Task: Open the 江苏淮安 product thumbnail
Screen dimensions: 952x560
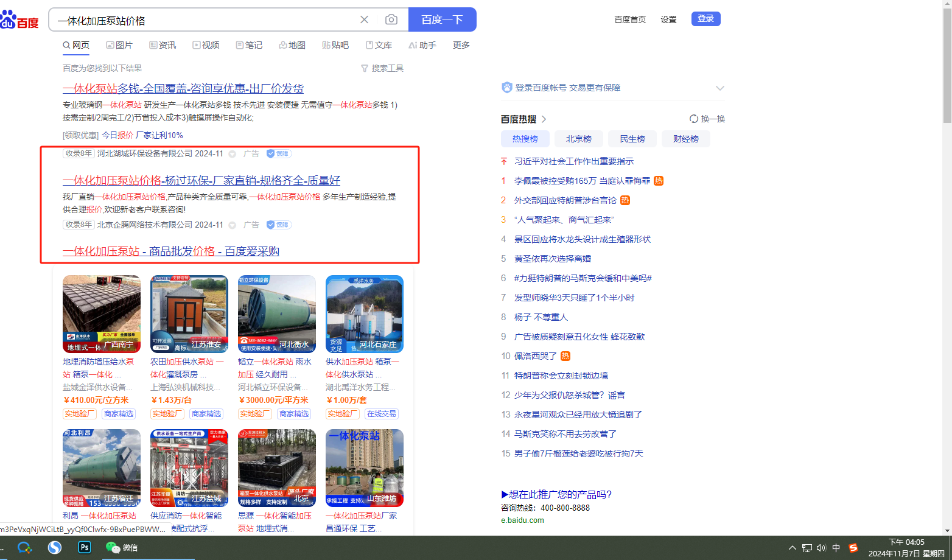Action: (x=189, y=314)
